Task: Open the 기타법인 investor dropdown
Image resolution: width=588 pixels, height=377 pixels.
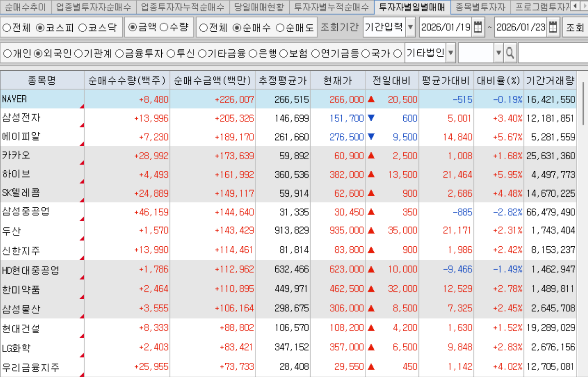Action: click(451, 53)
